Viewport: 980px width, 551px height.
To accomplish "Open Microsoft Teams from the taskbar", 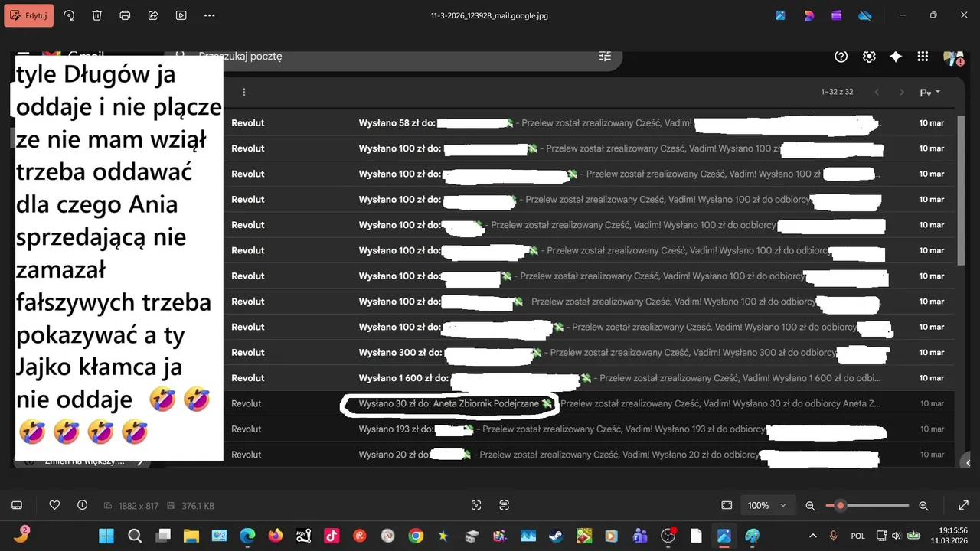I will pos(640,536).
